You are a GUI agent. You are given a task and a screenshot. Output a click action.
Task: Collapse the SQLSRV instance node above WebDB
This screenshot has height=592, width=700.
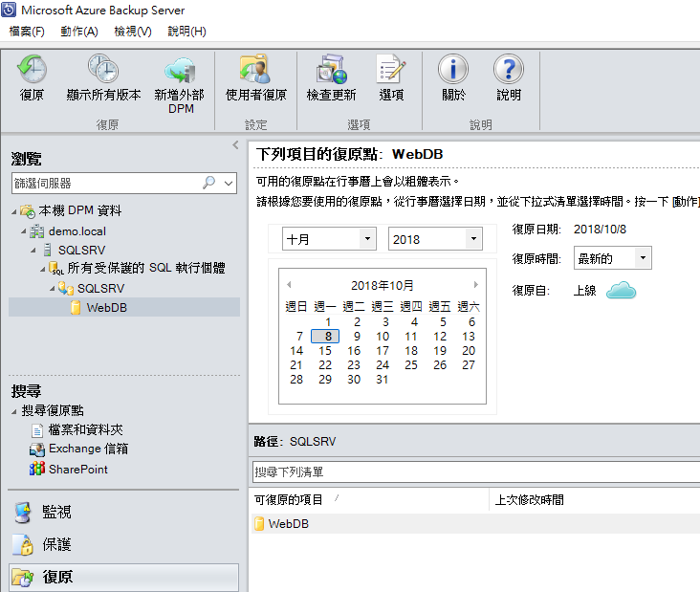click(53, 289)
